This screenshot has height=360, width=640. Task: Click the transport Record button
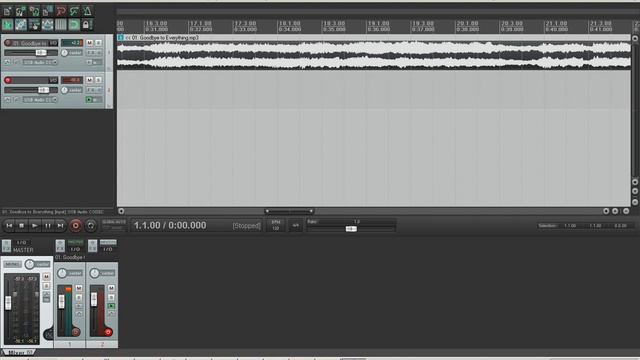pos(76,225)
